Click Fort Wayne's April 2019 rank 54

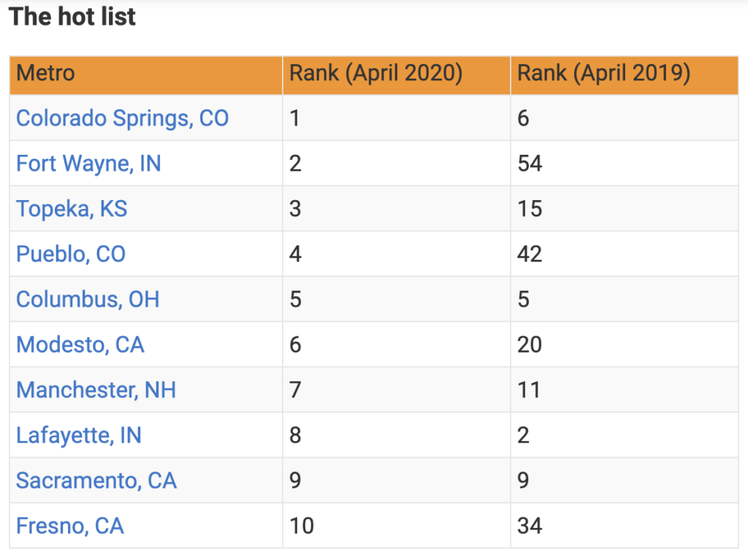pyautogui.click(x=530, y=164)
